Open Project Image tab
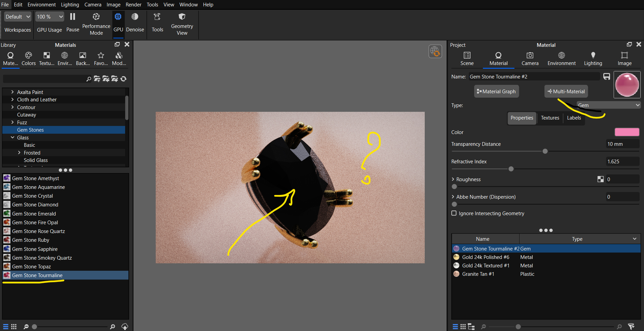This screenshot has height=331, width=644. tap(624, 59)
